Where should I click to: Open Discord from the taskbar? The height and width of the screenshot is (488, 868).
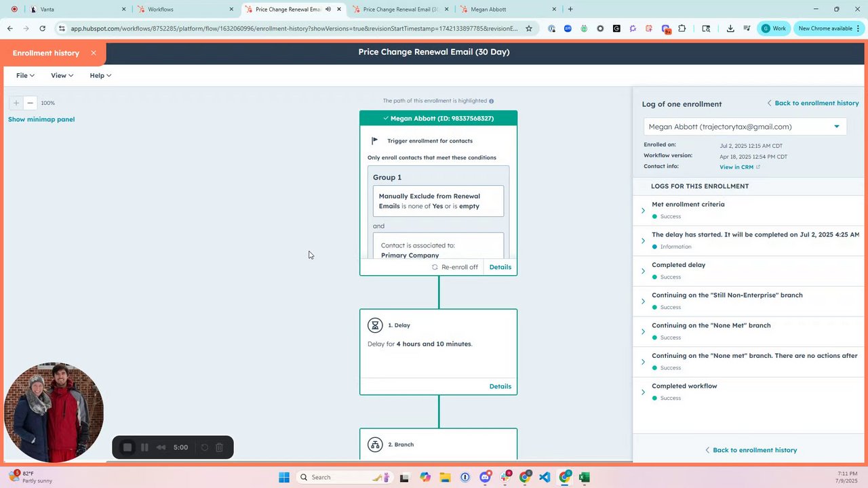485,477
